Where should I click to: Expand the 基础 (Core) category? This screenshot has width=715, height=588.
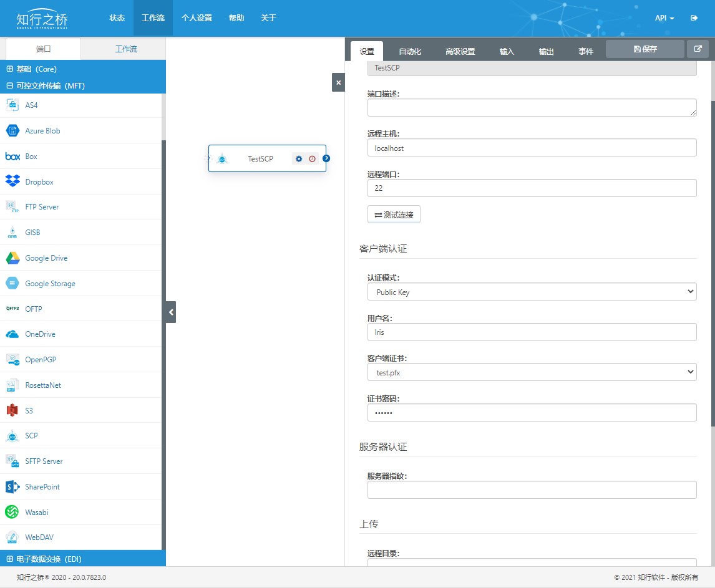click(x=83, y=69)
